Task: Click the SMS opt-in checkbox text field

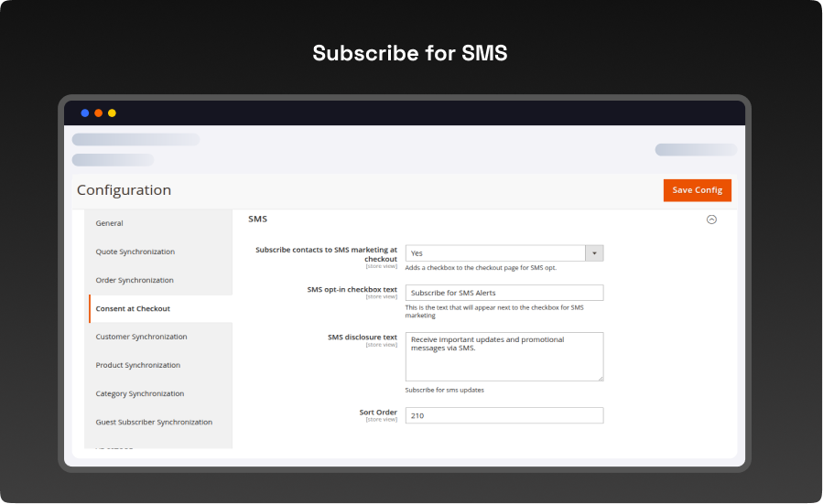Action: tap(504, 293)
